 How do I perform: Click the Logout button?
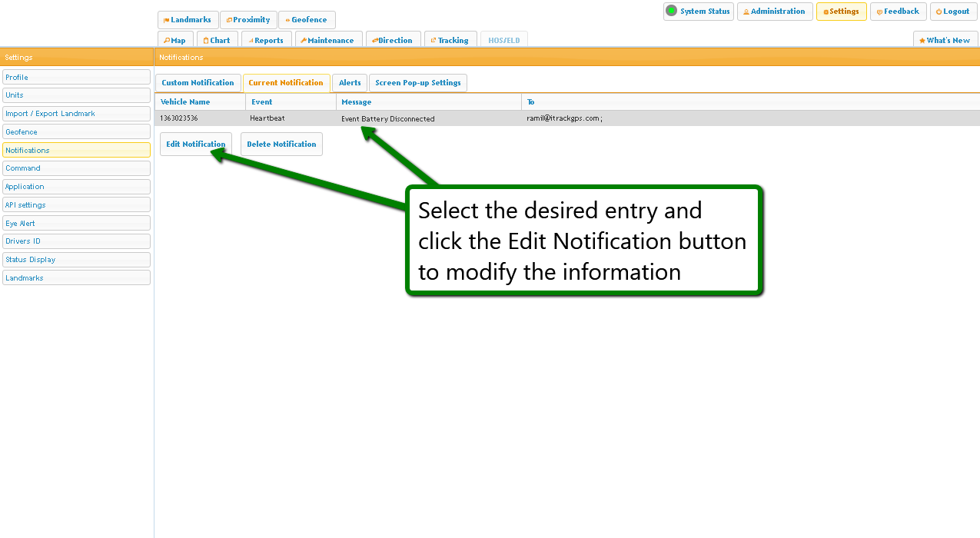[x=953, y=12]
